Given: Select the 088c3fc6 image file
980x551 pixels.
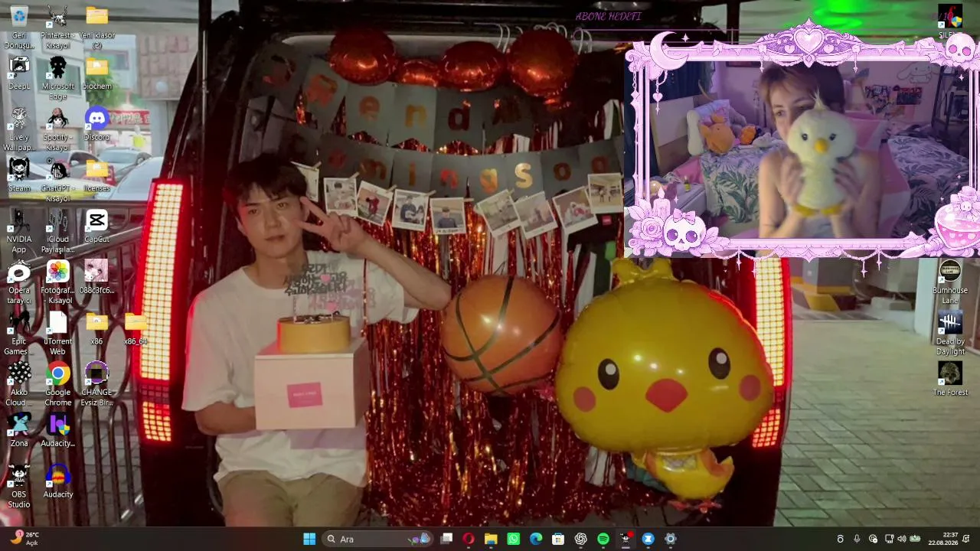Looking at the screenshot, I should click(96, 277).
